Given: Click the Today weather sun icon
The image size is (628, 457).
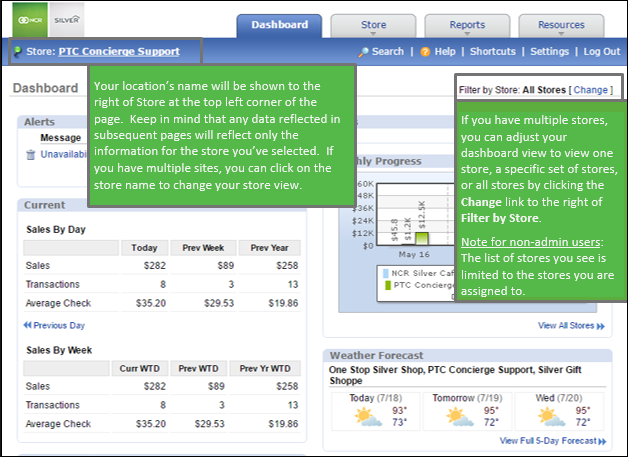Looking at the screenshot, I should tap(368, 417).
